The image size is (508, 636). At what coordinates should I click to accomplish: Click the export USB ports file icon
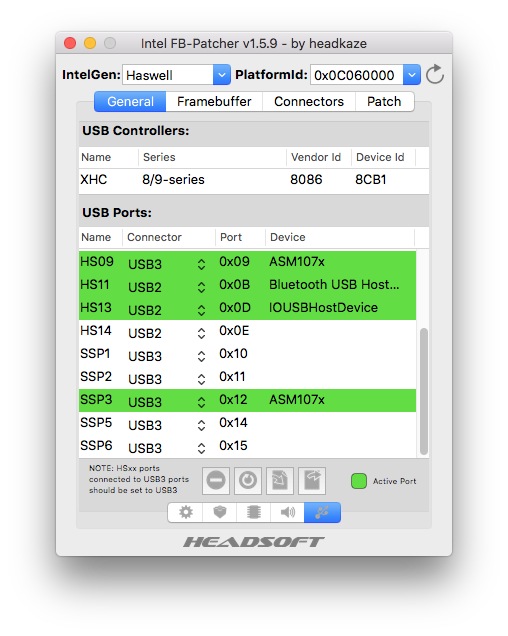click(312, 481)
